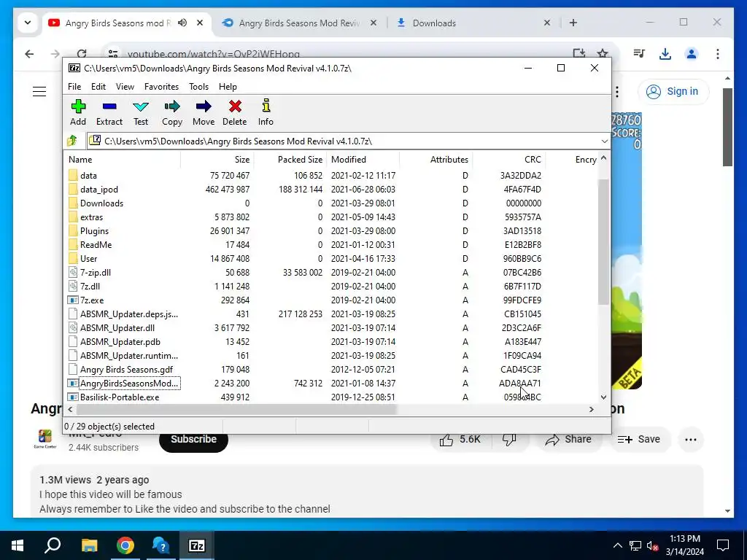Viewport: 747px width, 560px height.
Task: Go back in Chrome
Action: coord(29,54)
